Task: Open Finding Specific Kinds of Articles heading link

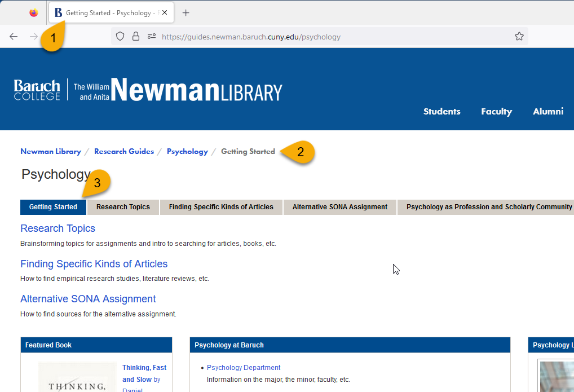Action: [x=94, y=264]
